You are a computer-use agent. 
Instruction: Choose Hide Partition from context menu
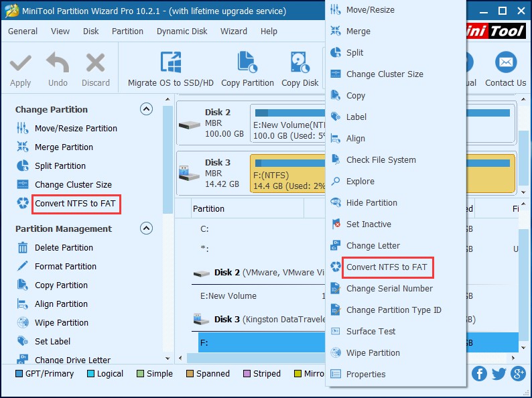(395, 202)
